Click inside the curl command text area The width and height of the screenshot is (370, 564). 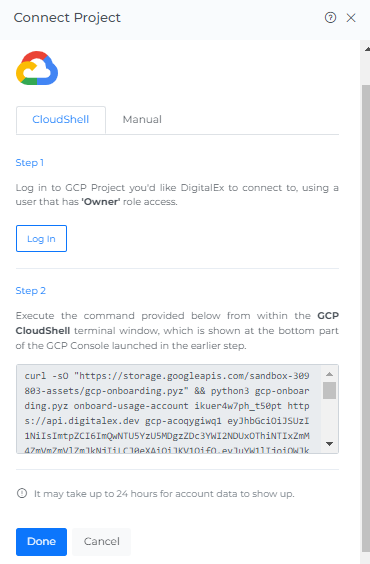tap(169, 409)
